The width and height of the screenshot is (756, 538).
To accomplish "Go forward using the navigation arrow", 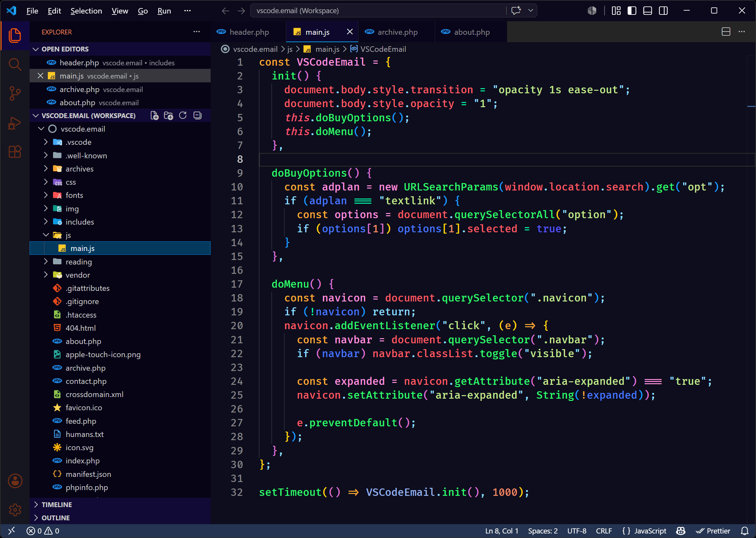I will (x=241, y=11).
